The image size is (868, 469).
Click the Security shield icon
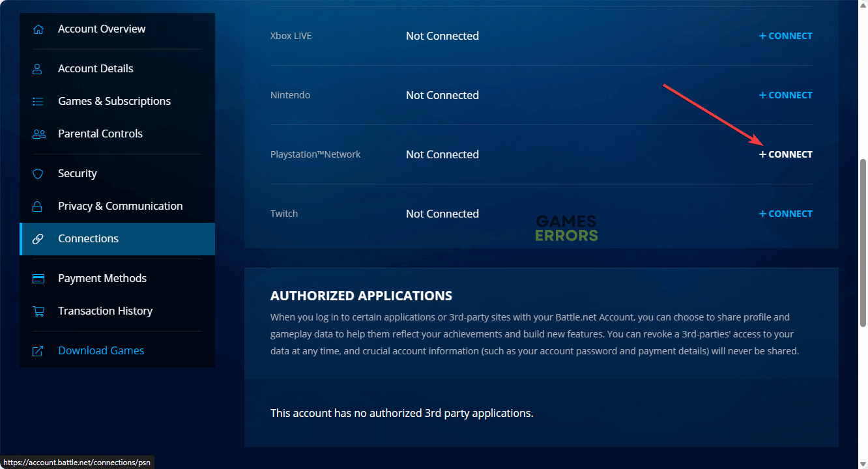click(x=38, y=174)
